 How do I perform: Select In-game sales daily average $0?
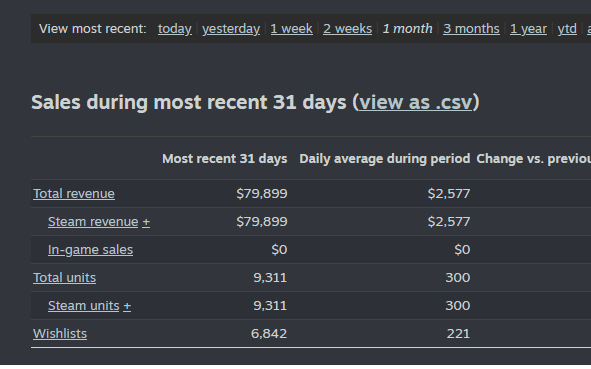pyautogui.click(x=462, y=250)
